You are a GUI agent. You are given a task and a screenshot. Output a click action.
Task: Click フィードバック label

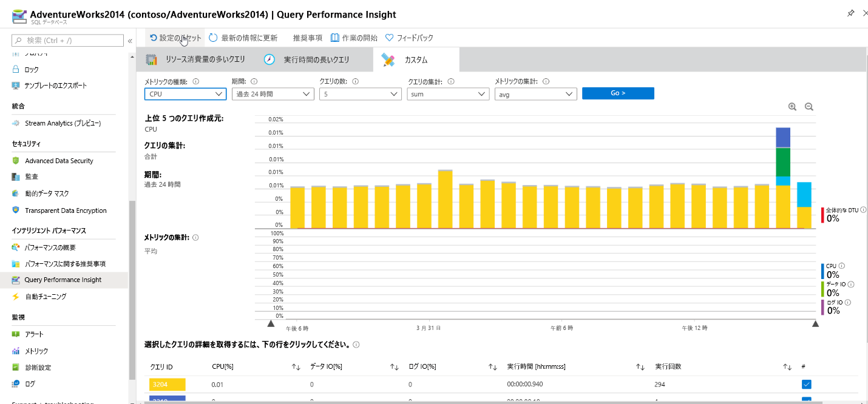tap(415, 38)
